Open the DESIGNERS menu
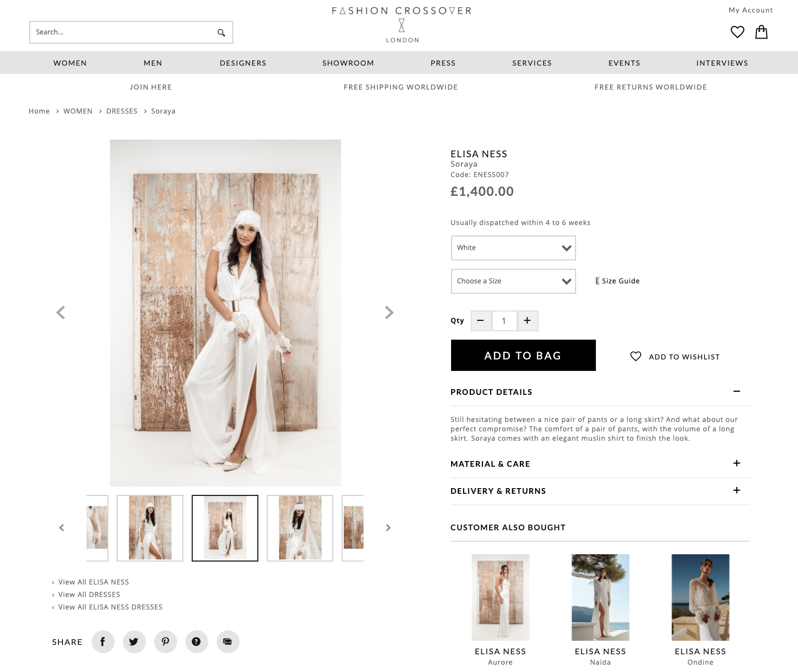Image resolution: width=798 pixels, height=672 pixels. 243,63
